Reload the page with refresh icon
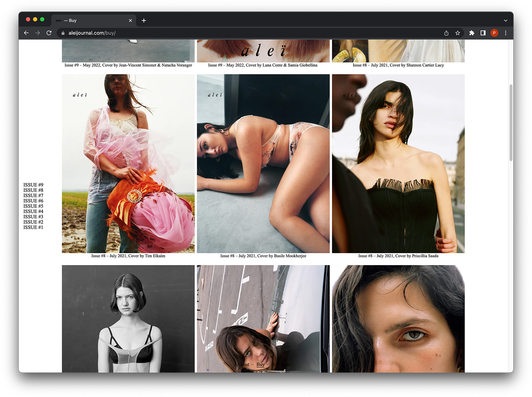 click(49, 33)
